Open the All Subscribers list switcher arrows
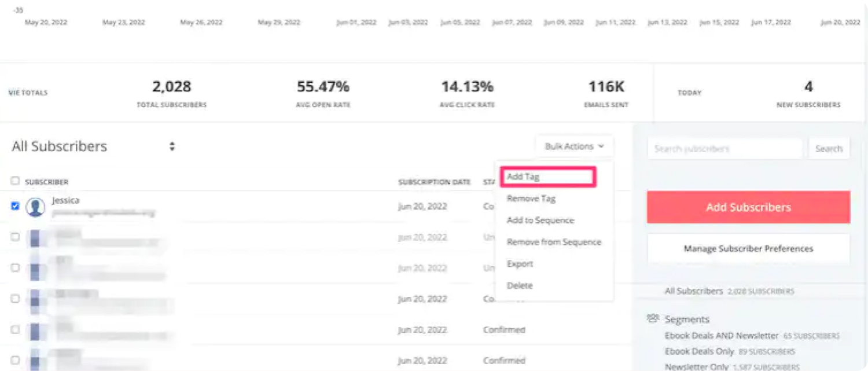Image resolution: width=868 pixels, height=371 pixels. click(171, 146)
